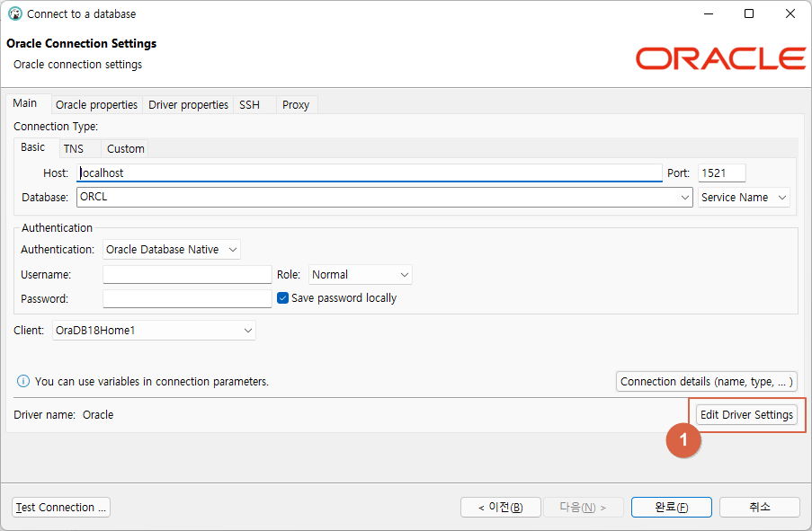Click the Edit Driver Settings button
Screen dimensions: 812x531
[x=746, y=414]
